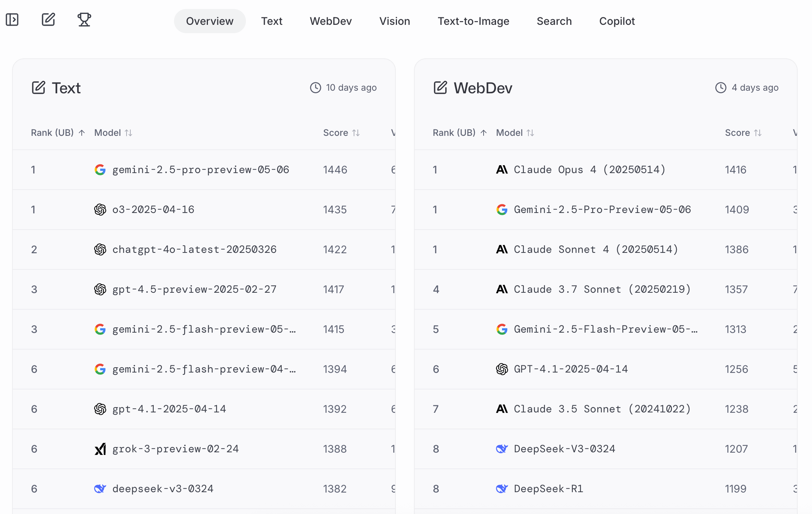
Task: Switch to the Vision tab
Action: point(394,21)
